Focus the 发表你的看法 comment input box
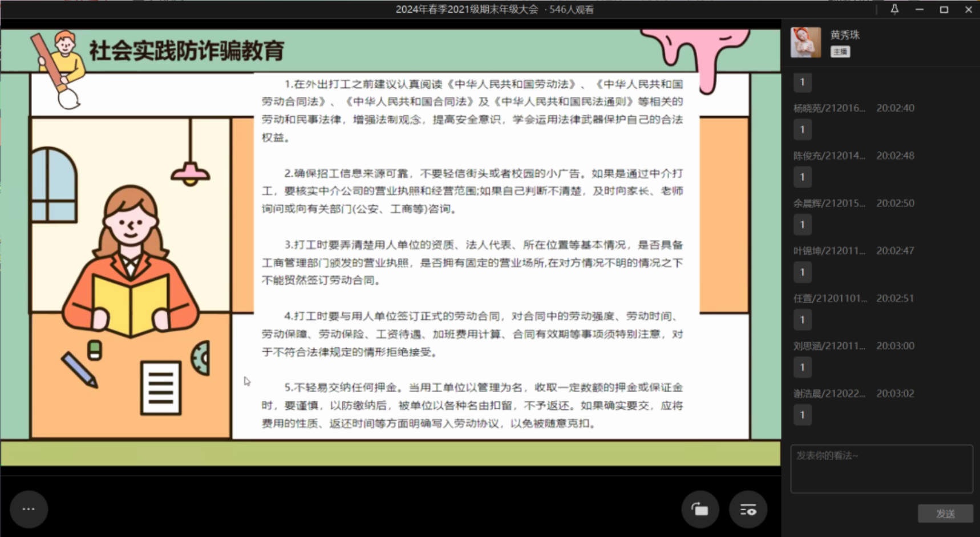Viewport: 980px width, 537px height. [x=881, y=469]
